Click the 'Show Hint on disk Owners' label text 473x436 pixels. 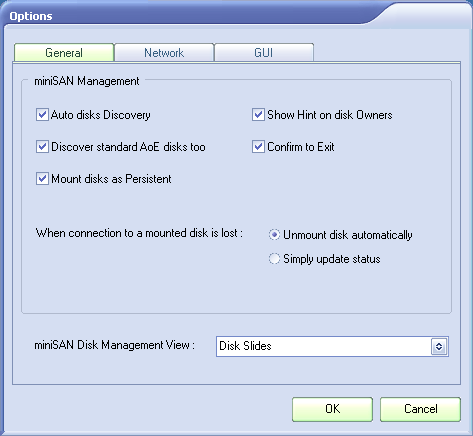330,115
